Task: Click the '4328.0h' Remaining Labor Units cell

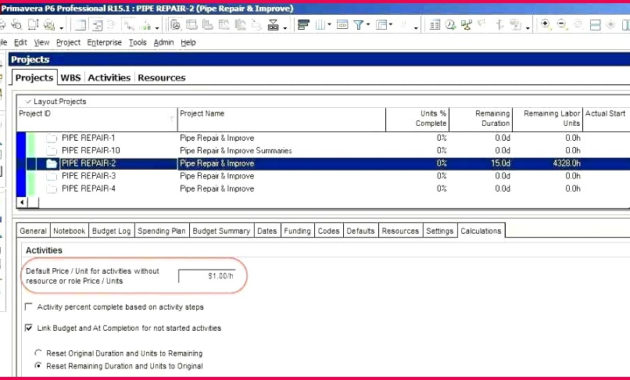Action: 548,163
